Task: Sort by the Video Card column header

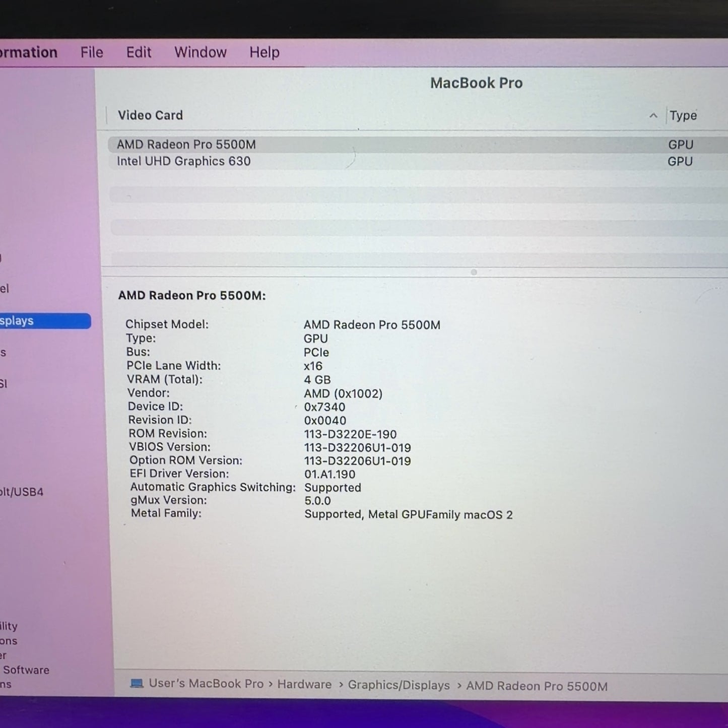Action: [150, 115]
